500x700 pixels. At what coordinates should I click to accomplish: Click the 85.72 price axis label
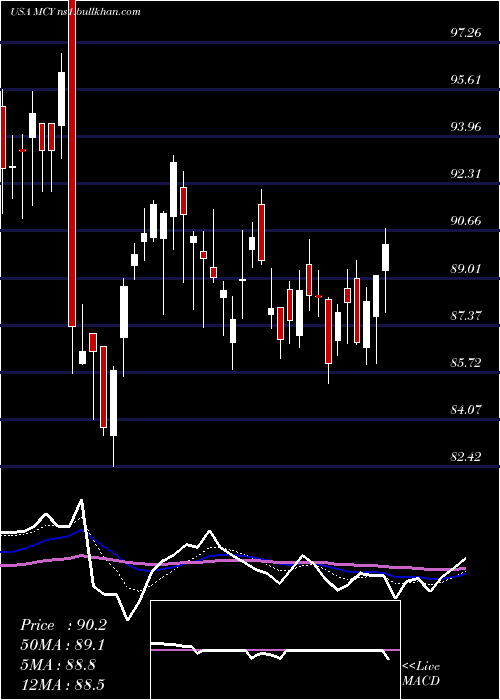point(466,363)
